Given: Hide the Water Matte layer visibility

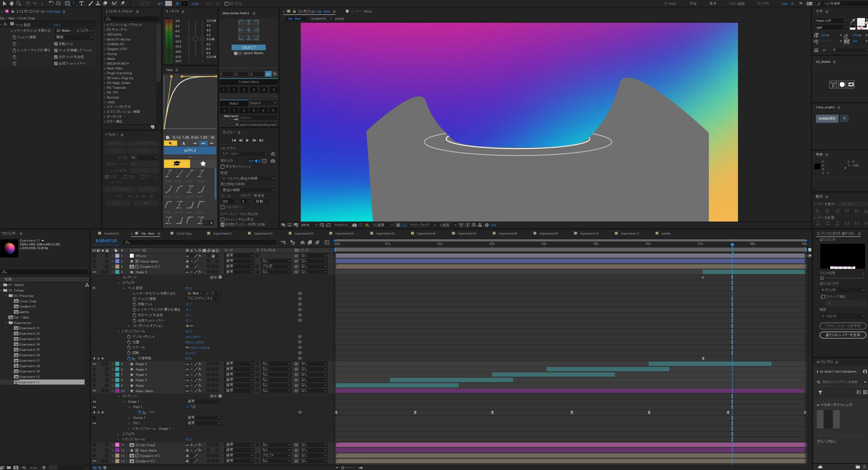Looking at the screenshot, I should coord(94,391).
